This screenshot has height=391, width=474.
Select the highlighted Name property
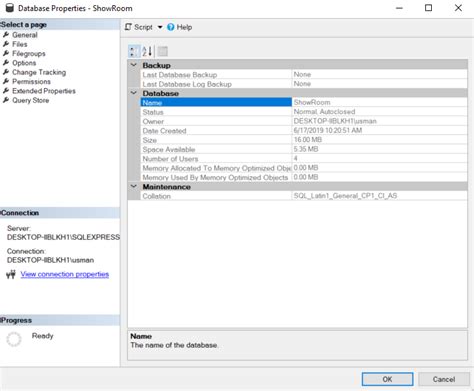coord(216,103)
